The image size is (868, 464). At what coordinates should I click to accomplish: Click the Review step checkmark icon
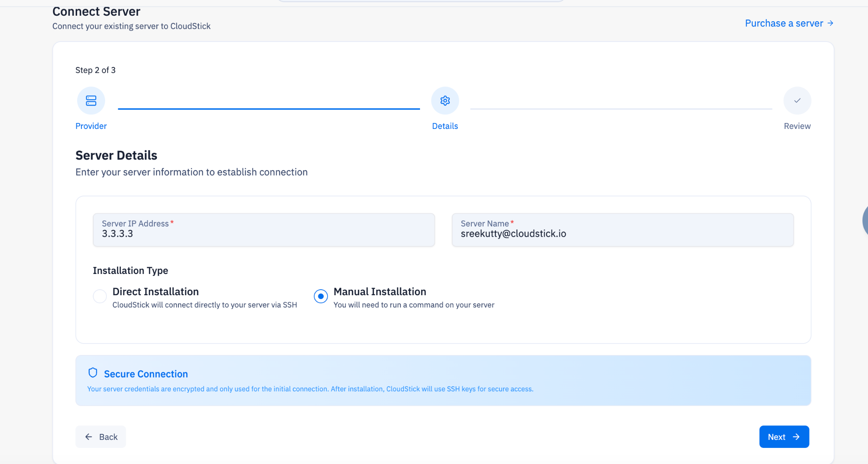tap(797, 101)
